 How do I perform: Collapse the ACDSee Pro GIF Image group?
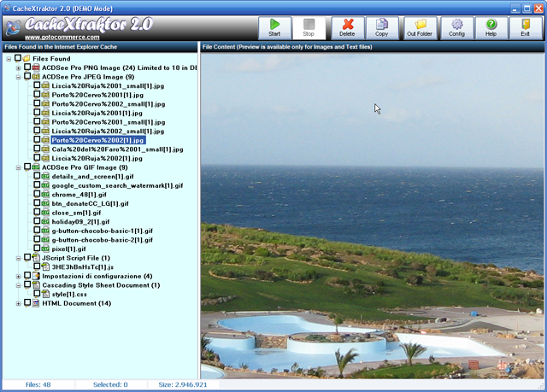[x=18, y=168]
